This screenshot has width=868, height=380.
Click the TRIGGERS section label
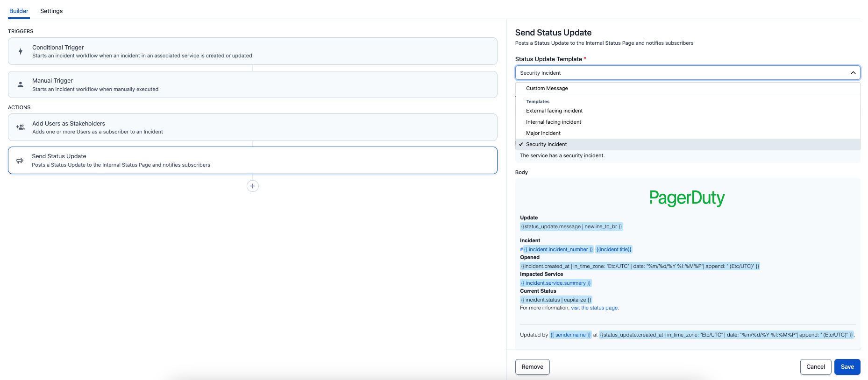pos(21,31)
